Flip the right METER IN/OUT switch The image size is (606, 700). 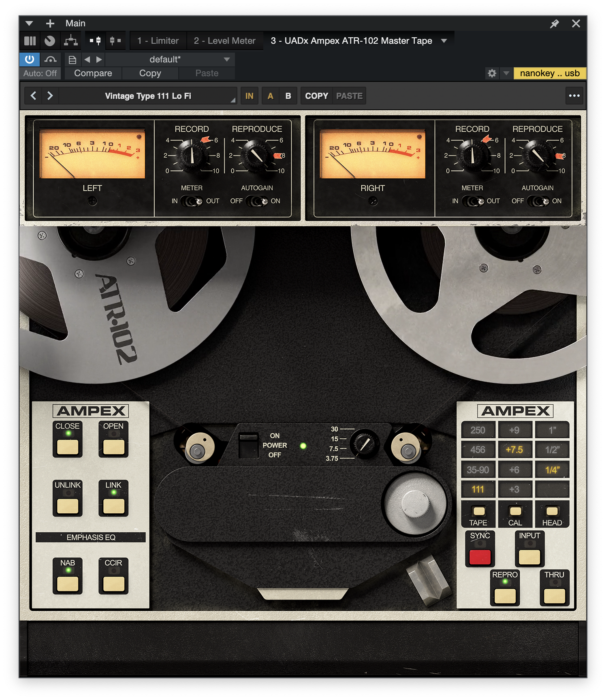click(473, 201)
